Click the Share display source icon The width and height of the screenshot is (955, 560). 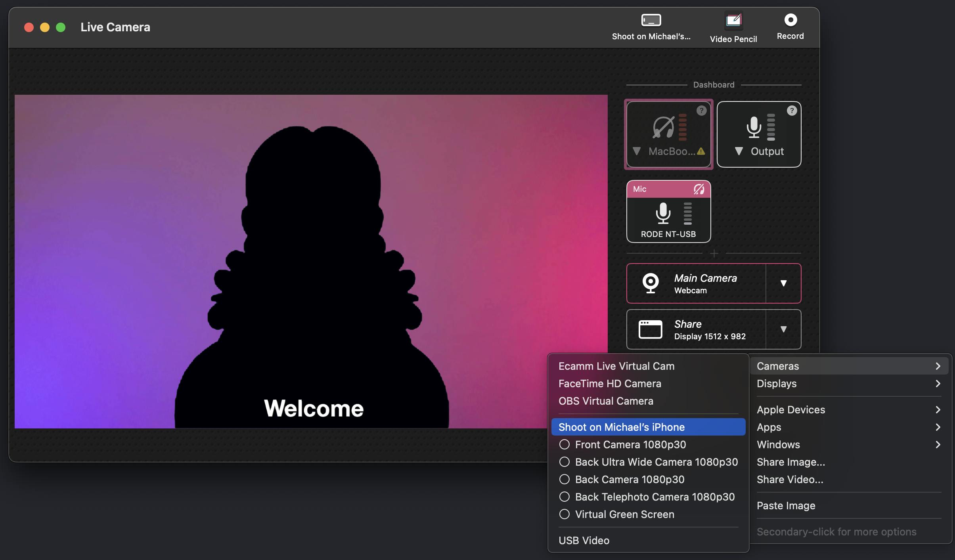pos(650,329)
